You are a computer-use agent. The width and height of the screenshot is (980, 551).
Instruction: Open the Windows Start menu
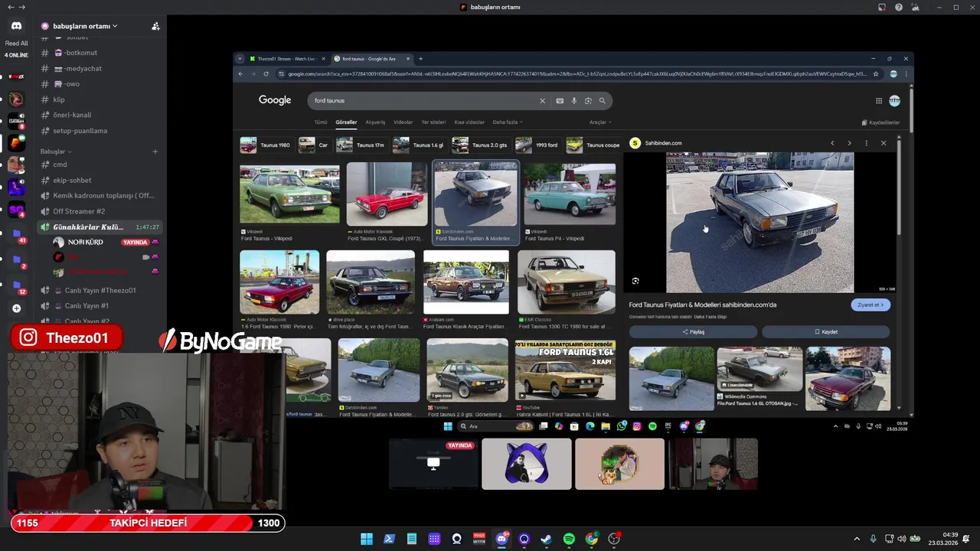pos(367,539)
